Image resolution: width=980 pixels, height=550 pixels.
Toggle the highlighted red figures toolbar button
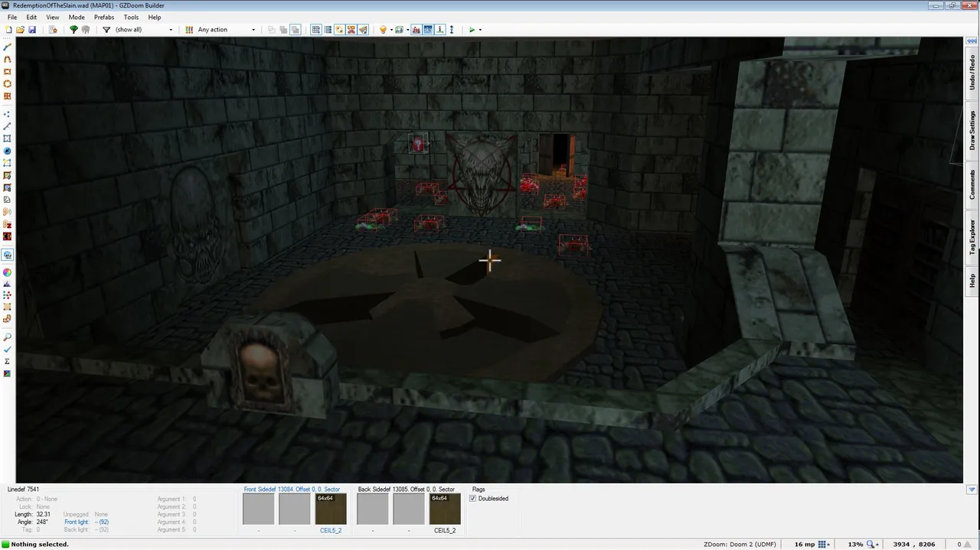click(x=416, y=30)
